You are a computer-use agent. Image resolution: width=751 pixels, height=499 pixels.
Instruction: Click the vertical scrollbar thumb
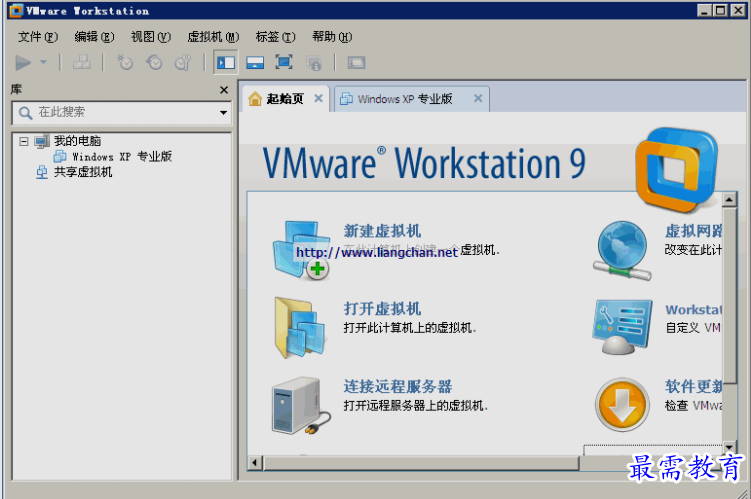(729, 295)
